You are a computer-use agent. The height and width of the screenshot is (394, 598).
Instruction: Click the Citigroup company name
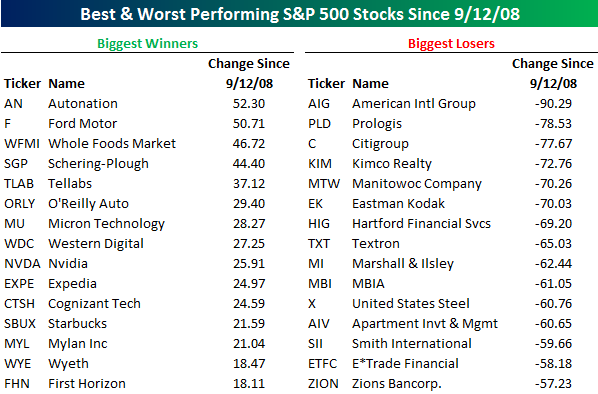380,144
